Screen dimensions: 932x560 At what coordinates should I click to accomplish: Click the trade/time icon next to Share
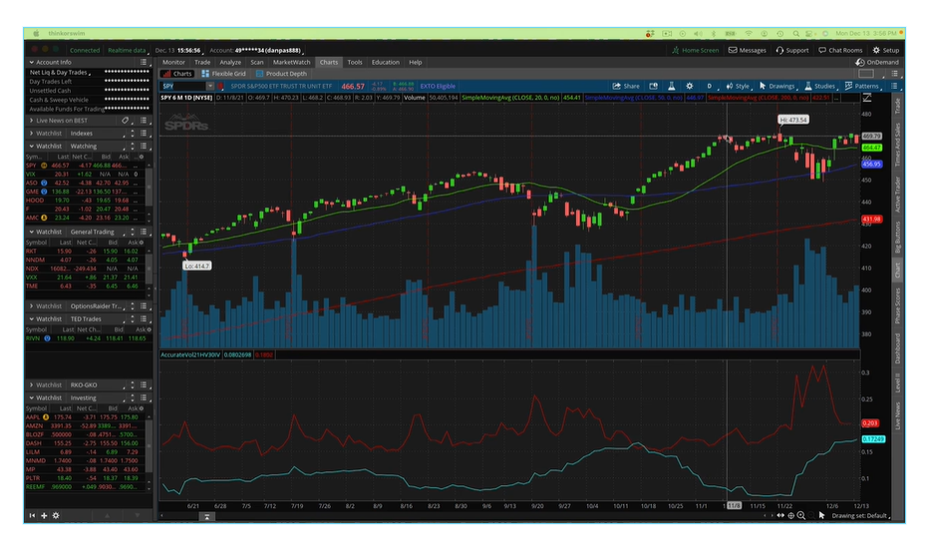[653, 87]
